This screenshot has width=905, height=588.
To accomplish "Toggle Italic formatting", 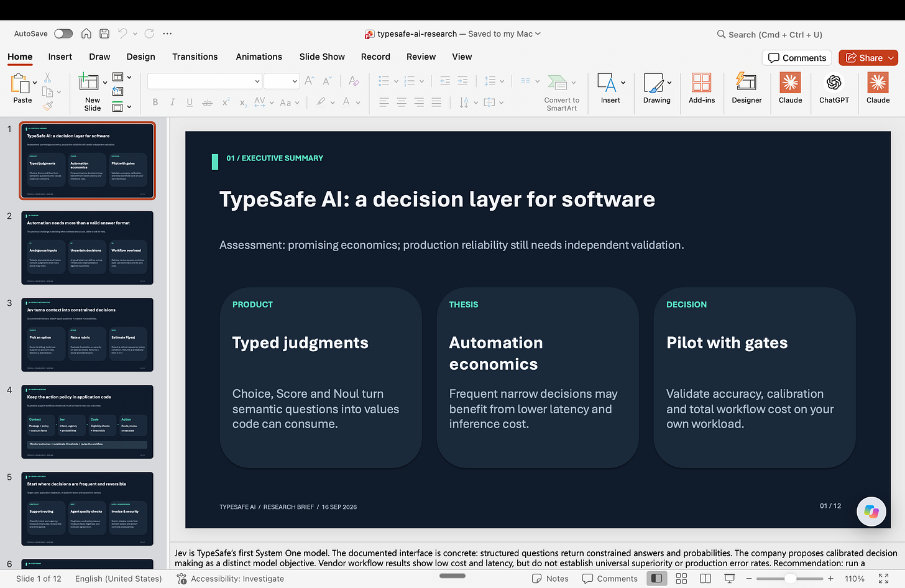I will [172, 103].
